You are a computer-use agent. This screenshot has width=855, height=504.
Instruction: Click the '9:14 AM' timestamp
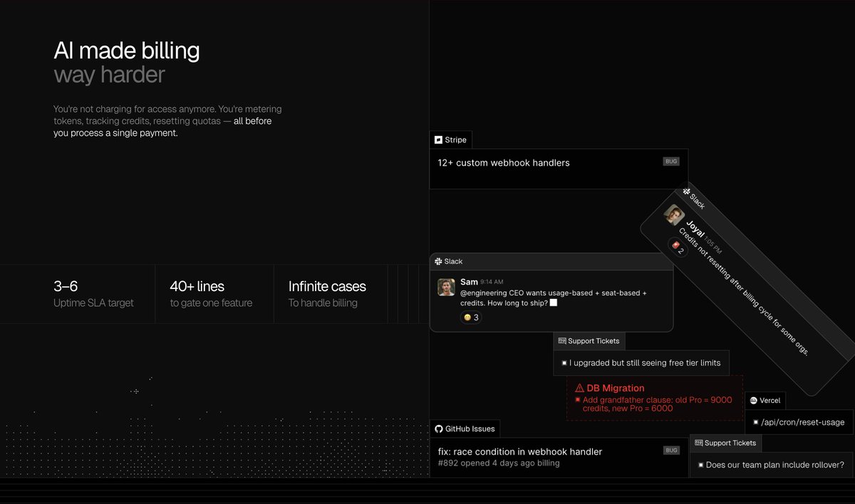(x=492, y=283)
